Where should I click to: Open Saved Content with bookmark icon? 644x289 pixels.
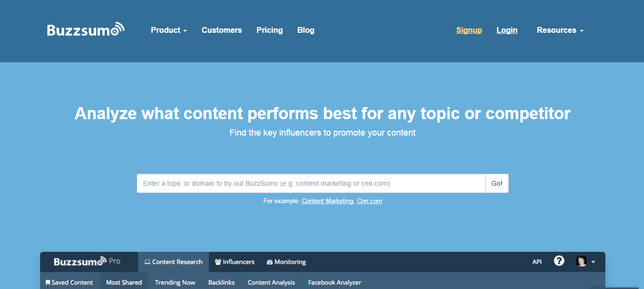tap(70, 282)
